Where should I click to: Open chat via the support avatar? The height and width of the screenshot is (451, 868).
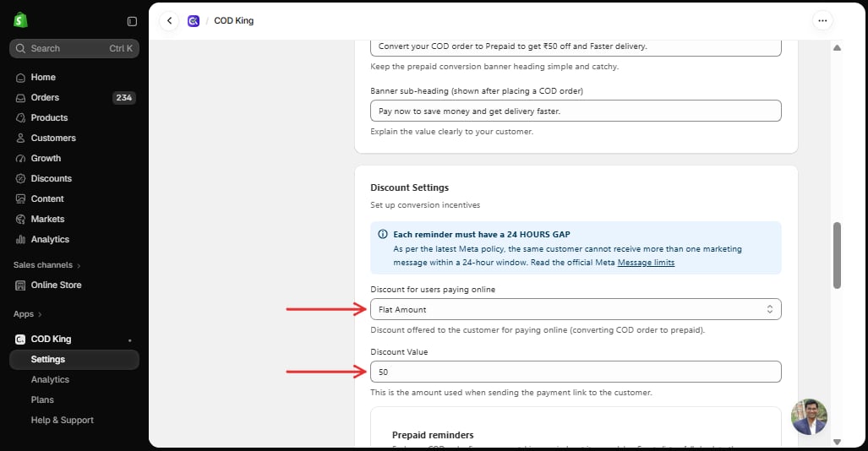(x=809, y=416)
